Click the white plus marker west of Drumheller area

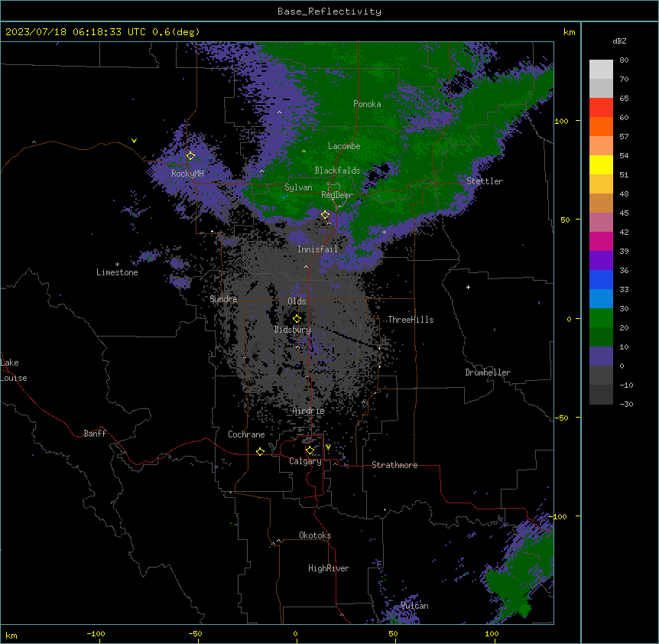point(468,287)
